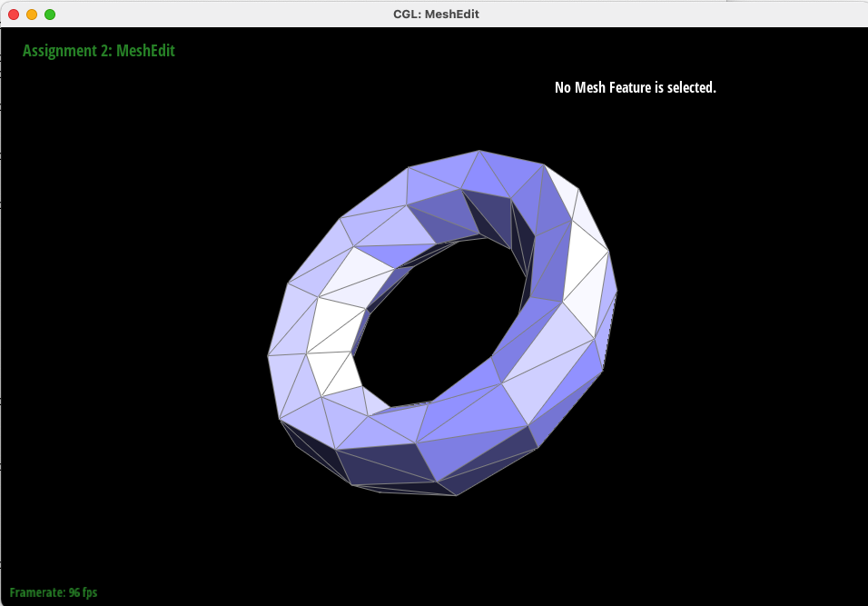The height and width of the screenshot is (606, 868).
Task: Click the "Assignment 2: MeshEdit" heading
Action: (99, 50)
